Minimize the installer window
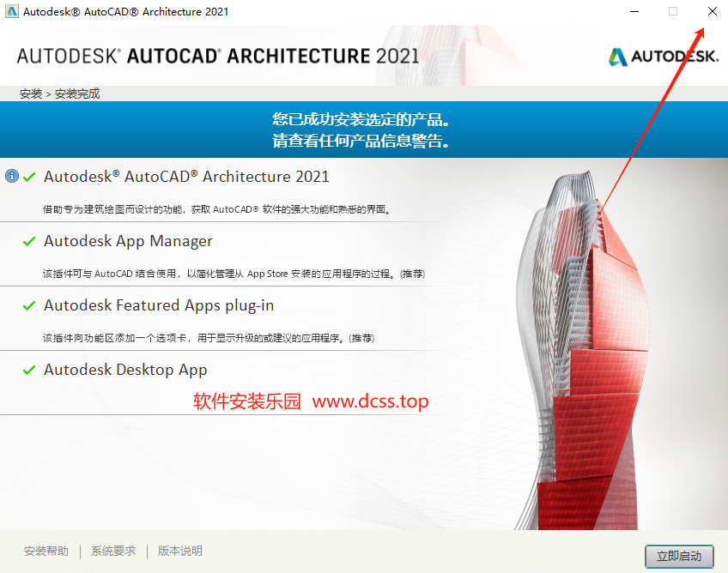728x573 pixels. click(x=634, y=11)
